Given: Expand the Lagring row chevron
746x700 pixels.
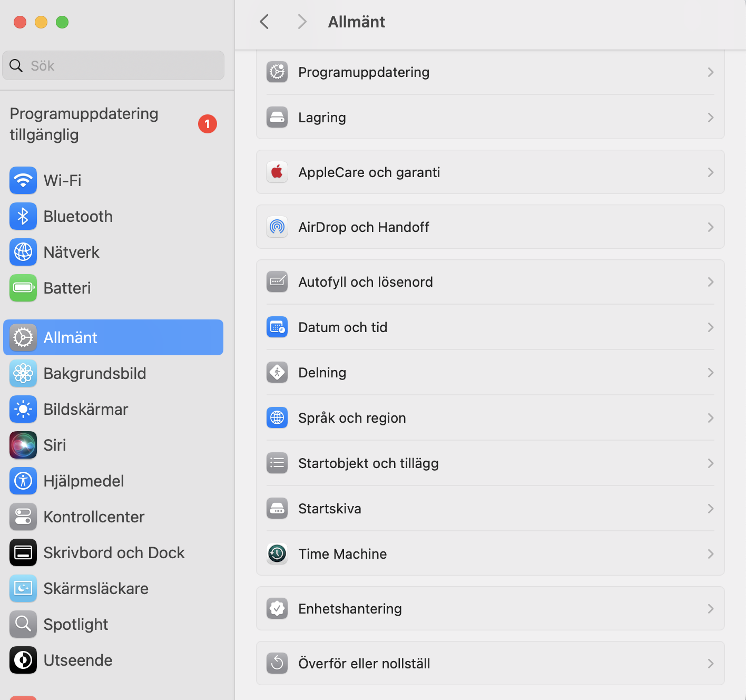Looking at the screenshot, I should (711, 118).
